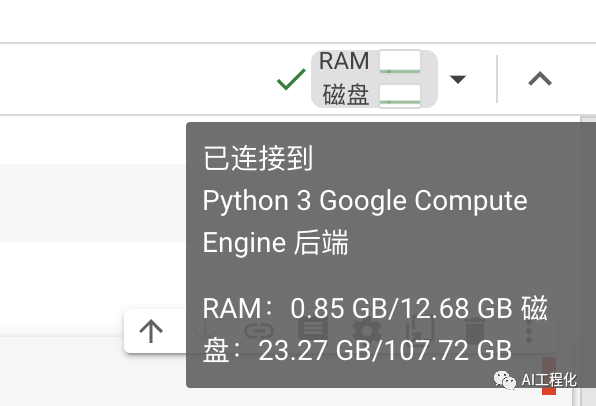Copy the cell link with the chain icon
Screen dimensions: 596x406
[259, 331]
